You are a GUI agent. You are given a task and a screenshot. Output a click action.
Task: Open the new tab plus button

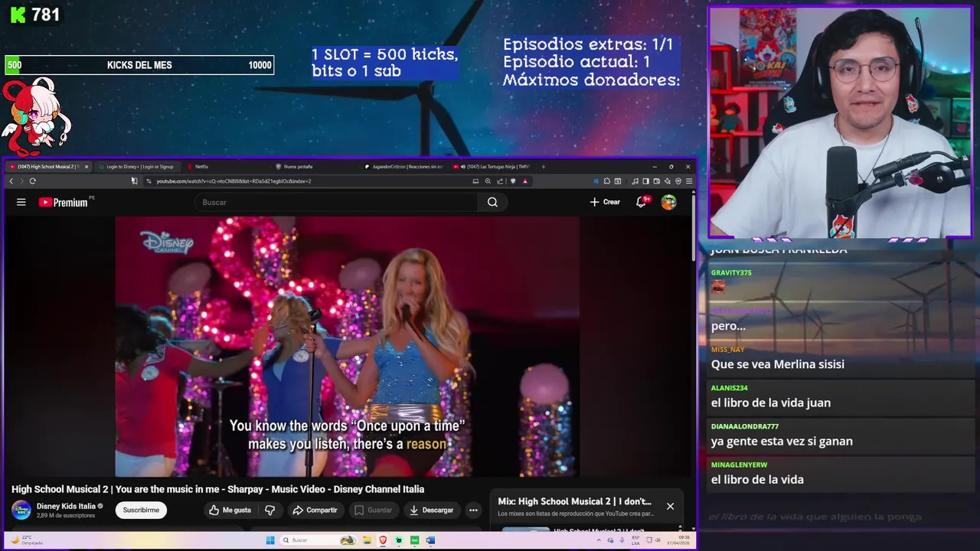tap(544, 166)
